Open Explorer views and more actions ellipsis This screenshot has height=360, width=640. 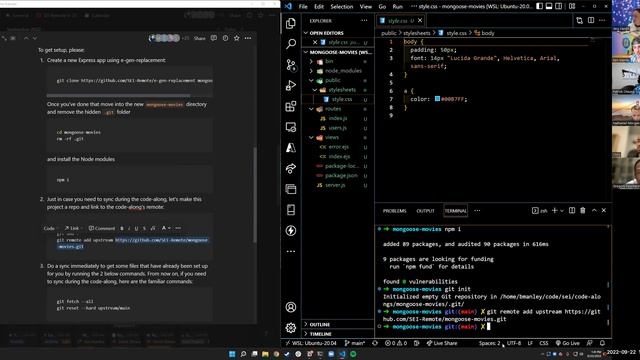tap(364, 20)
